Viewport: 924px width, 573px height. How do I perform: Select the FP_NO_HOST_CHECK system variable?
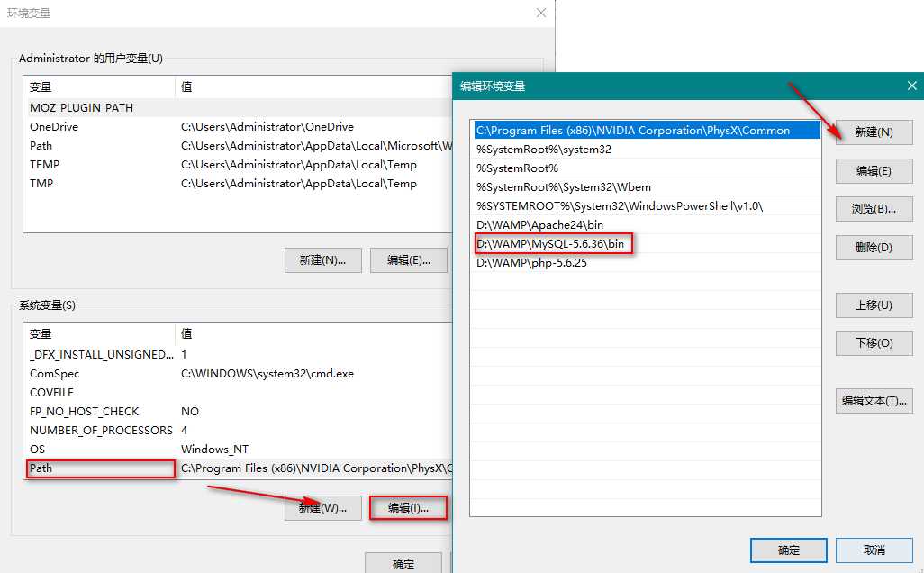point(238,411)
